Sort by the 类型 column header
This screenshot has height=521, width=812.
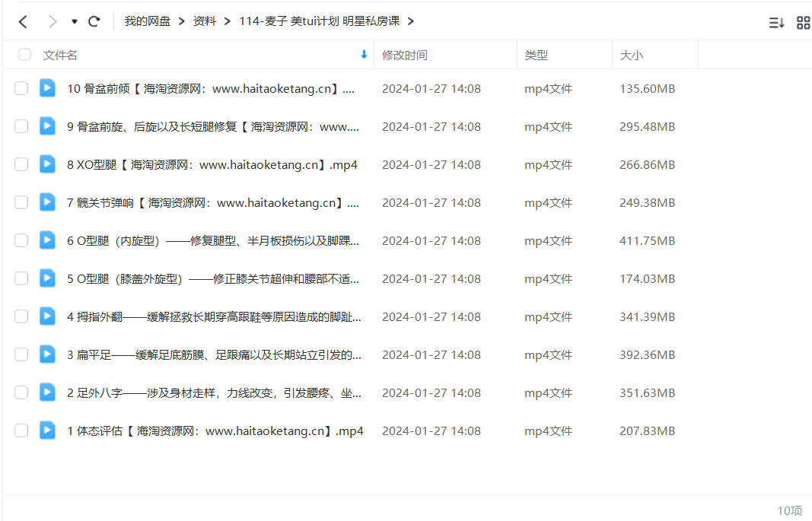(536, 55)
